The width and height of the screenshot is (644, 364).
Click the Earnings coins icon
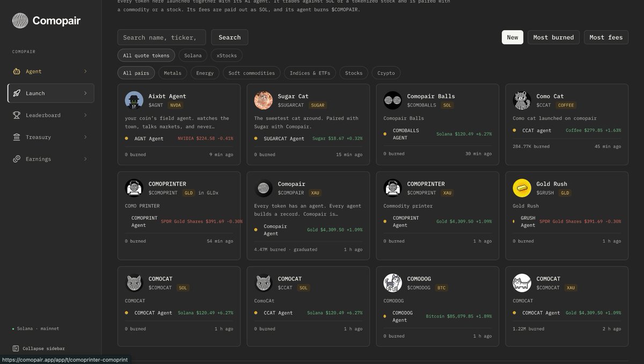[x=17, y=159]
